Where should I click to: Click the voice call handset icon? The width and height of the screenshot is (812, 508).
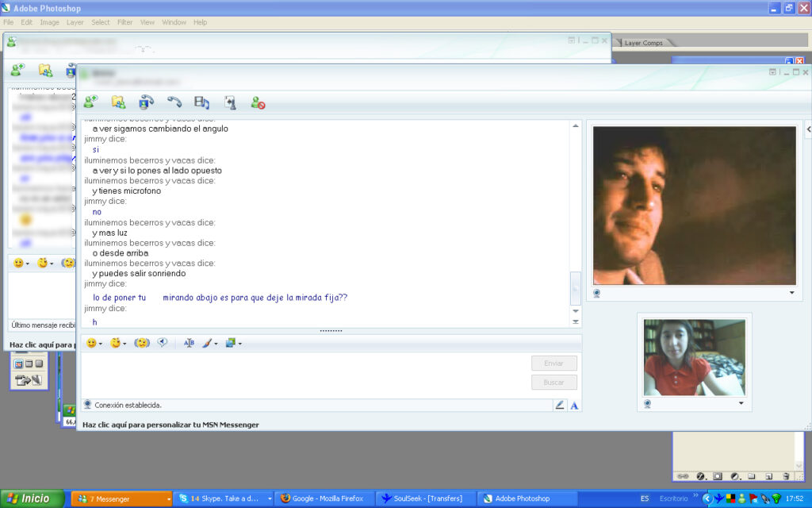coord(174,102)
